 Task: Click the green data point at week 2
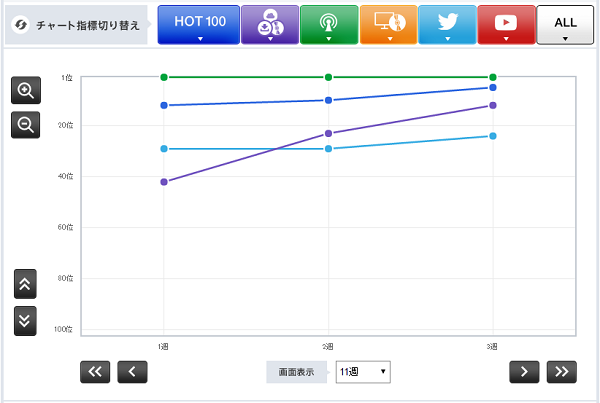point(328,77)
